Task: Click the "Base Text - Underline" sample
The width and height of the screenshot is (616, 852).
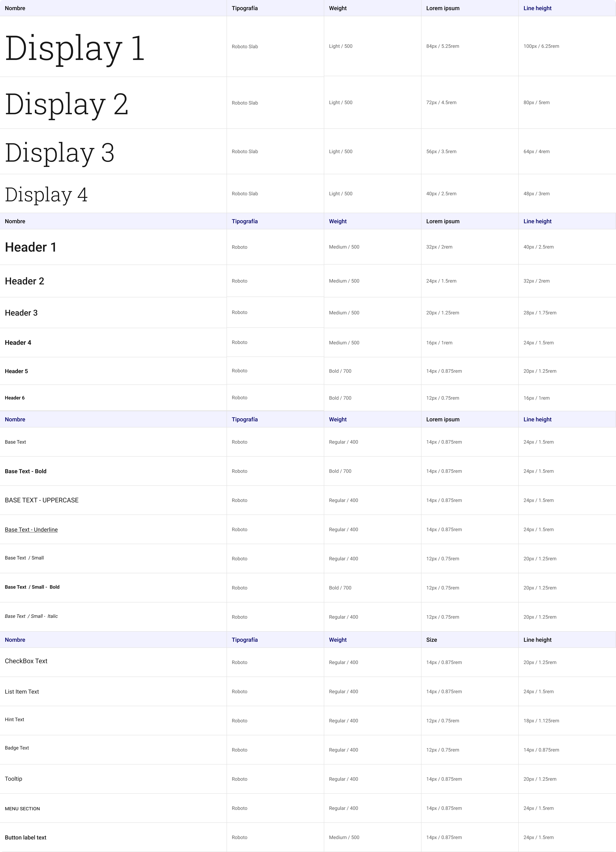Action: pos(31,530)
